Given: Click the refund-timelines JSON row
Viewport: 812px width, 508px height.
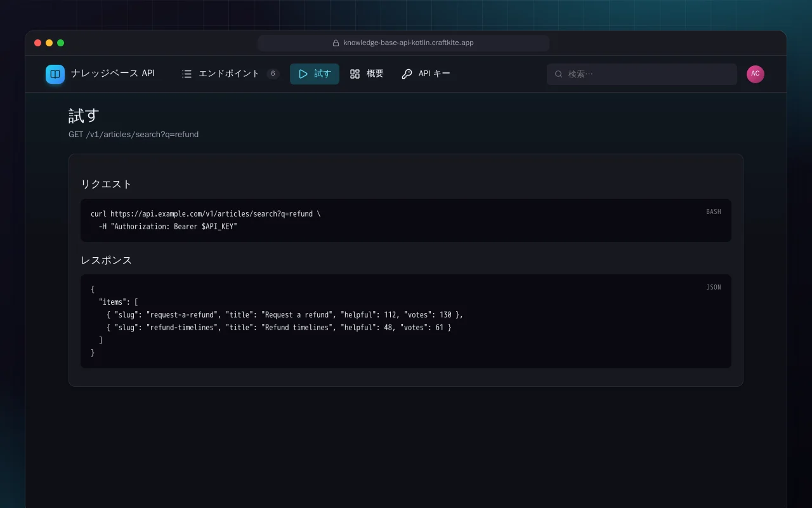Looking at the screenshot, I should click(279, 328).
